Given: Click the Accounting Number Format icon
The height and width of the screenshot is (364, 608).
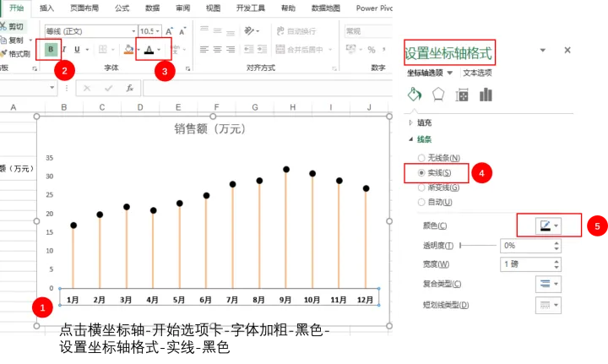Looking at the screenshot, I should click(351, 49).
